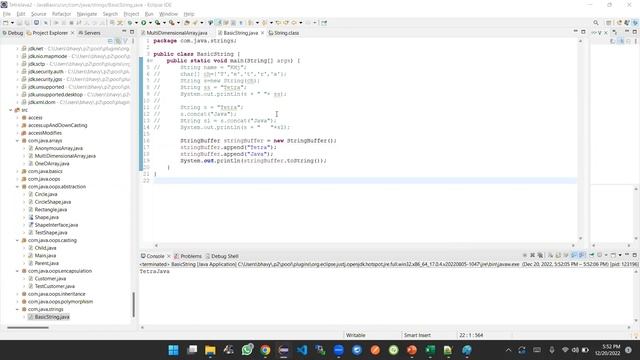Collapse the src folder
Viewport: 640px width, 360px height.
point(11,110)
